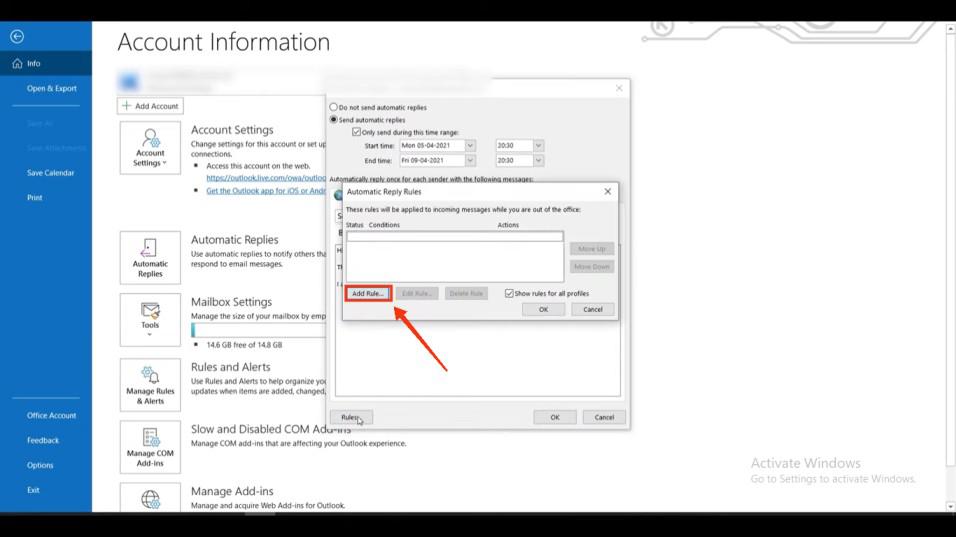Click the Move Down button
The width and height of the screenshot is (956, 537).
point(591,266)
